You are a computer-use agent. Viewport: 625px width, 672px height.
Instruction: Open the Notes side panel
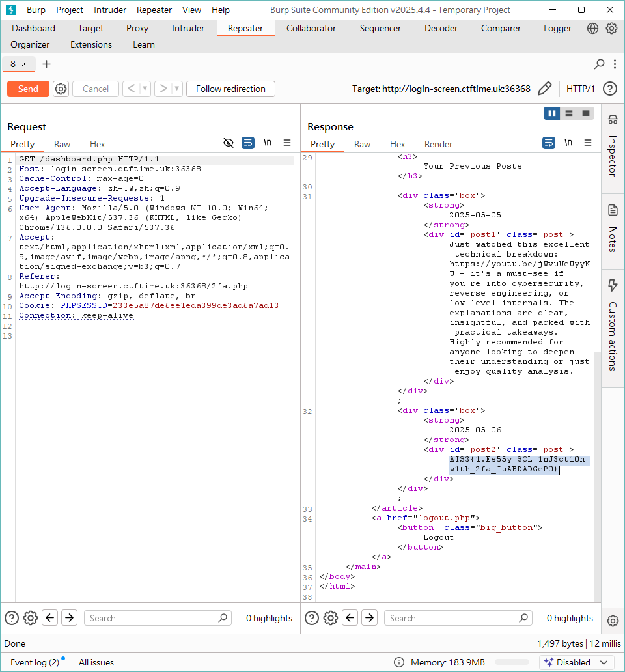pos(613,230)
